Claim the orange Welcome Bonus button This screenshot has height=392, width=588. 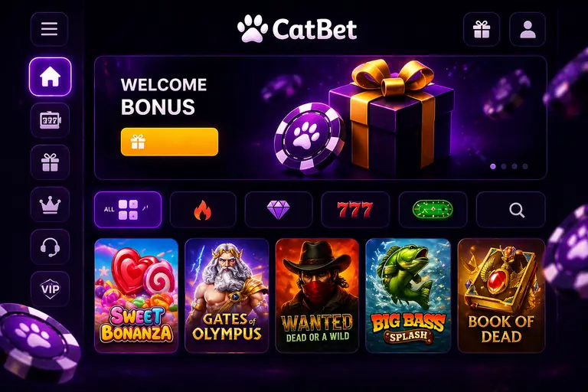click(x=169, y=142)
